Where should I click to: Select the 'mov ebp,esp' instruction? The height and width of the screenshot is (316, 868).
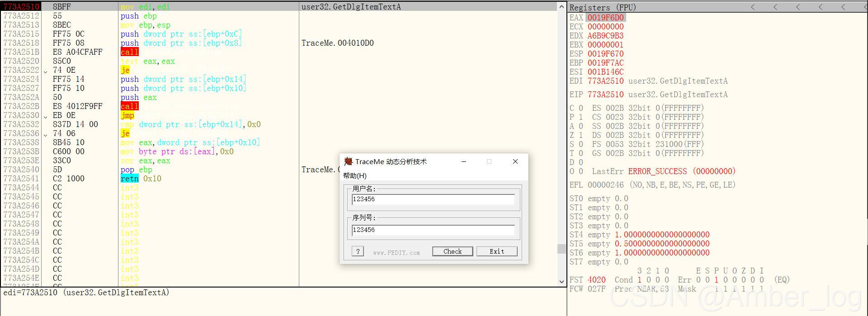point(146,25)
